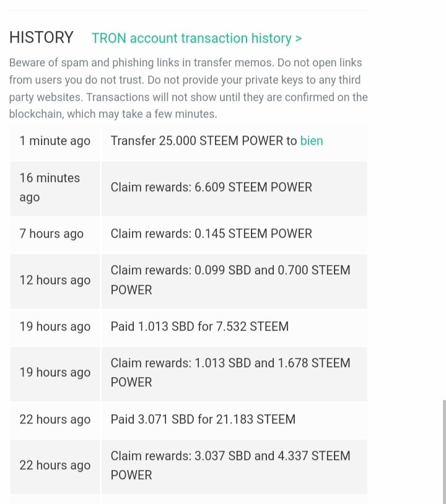Select the HISTORY section heading
The height and width of the screenshot is (504, 446).
41,38
